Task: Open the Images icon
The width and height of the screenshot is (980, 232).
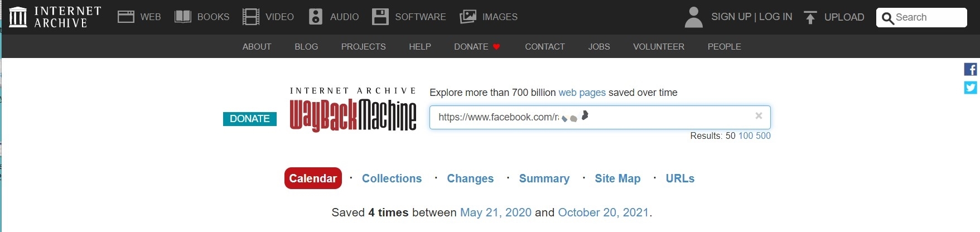Action: point(468,17)
